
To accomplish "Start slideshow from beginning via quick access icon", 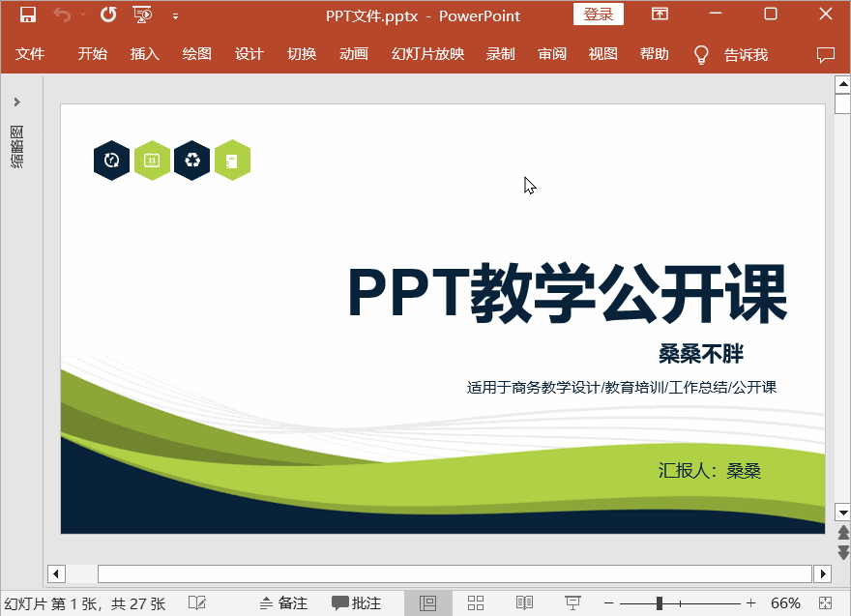I will point(142,15).
